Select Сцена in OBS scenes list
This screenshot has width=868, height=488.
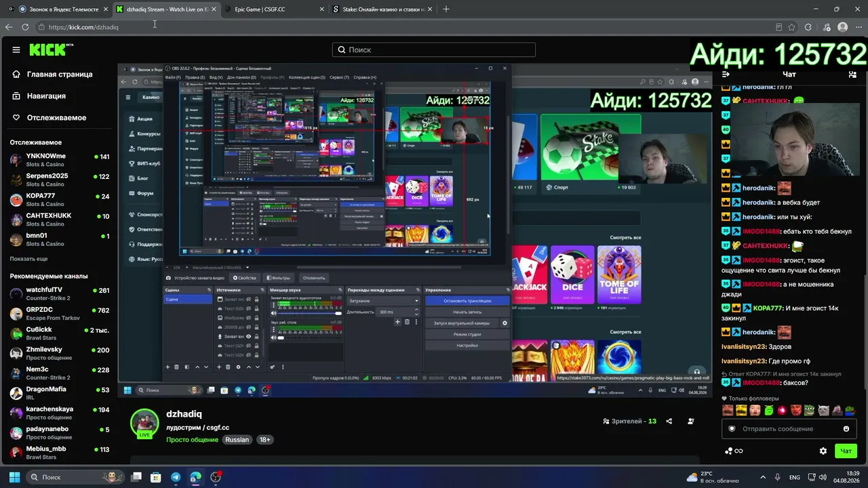[x=188, y=299]
